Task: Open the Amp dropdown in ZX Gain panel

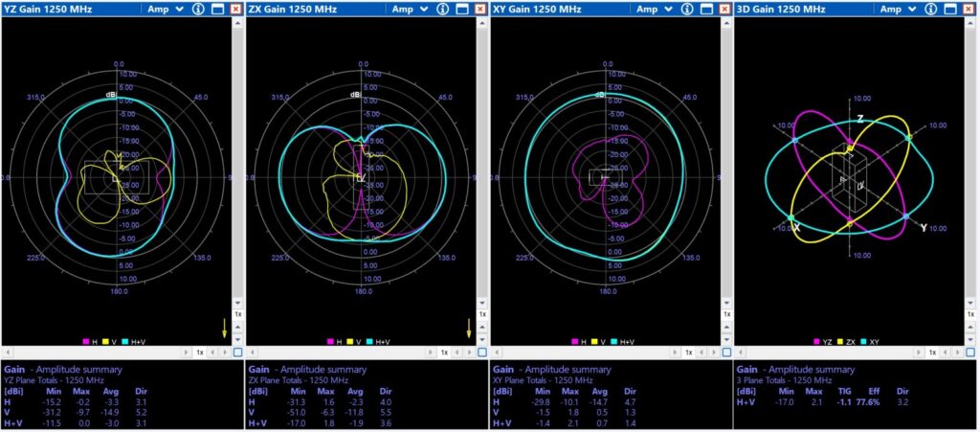Action: 410,9
